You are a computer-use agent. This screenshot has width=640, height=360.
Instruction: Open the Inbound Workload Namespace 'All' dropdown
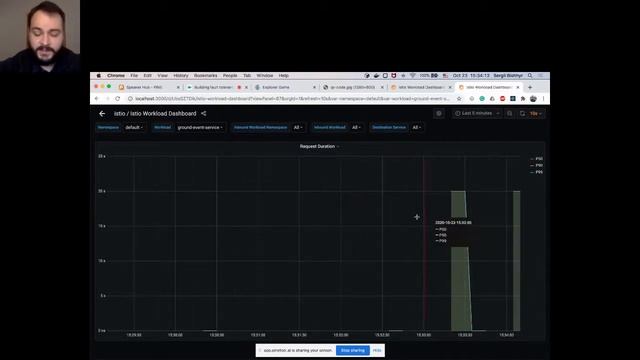(x=298, y=127)
